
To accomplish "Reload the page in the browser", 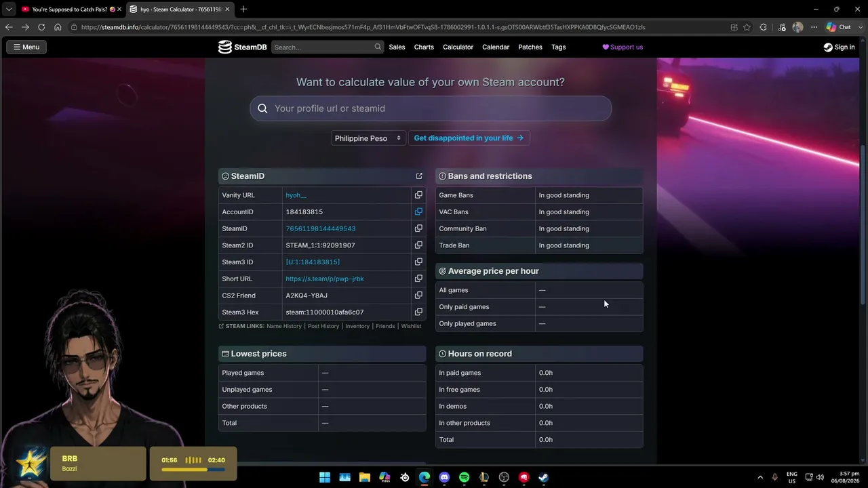I will (41, 27).
